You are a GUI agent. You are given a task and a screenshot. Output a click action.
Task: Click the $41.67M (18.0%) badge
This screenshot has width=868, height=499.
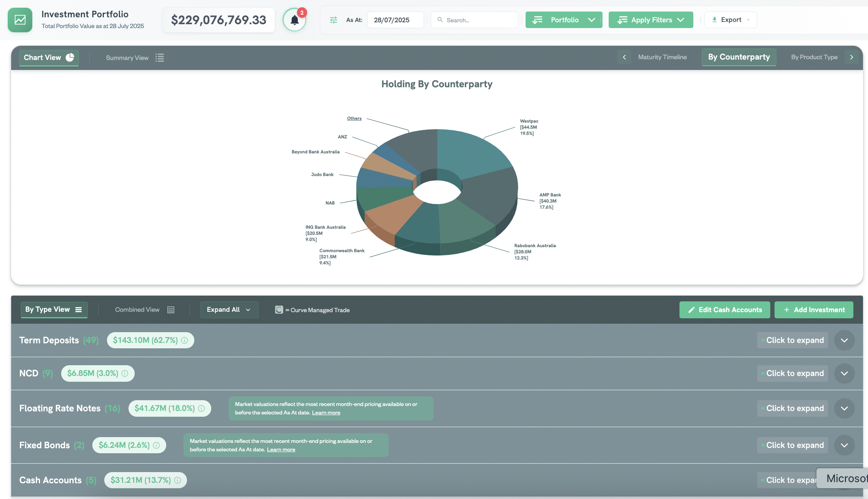[x=170, y=408]
